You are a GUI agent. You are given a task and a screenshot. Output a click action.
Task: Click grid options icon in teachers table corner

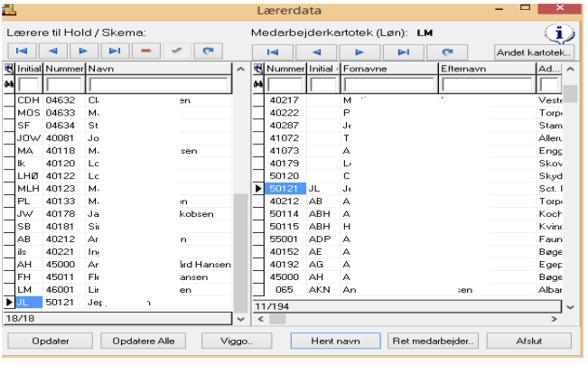click(9, 69)
